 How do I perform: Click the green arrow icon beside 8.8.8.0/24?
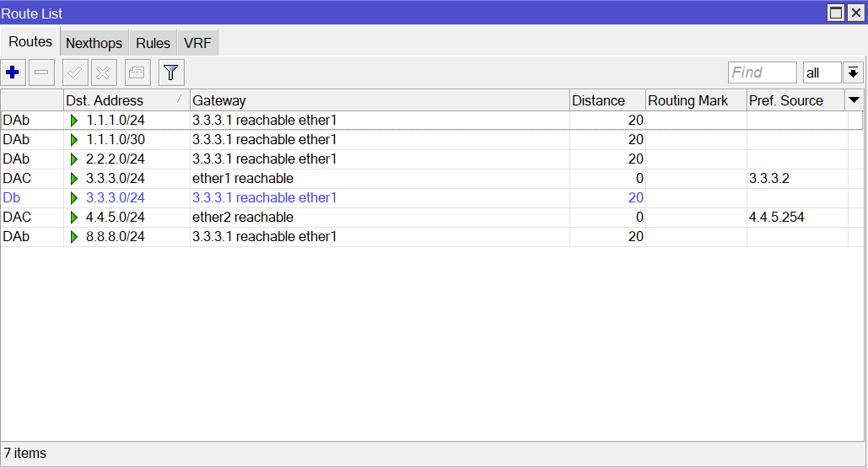(74, 237)
